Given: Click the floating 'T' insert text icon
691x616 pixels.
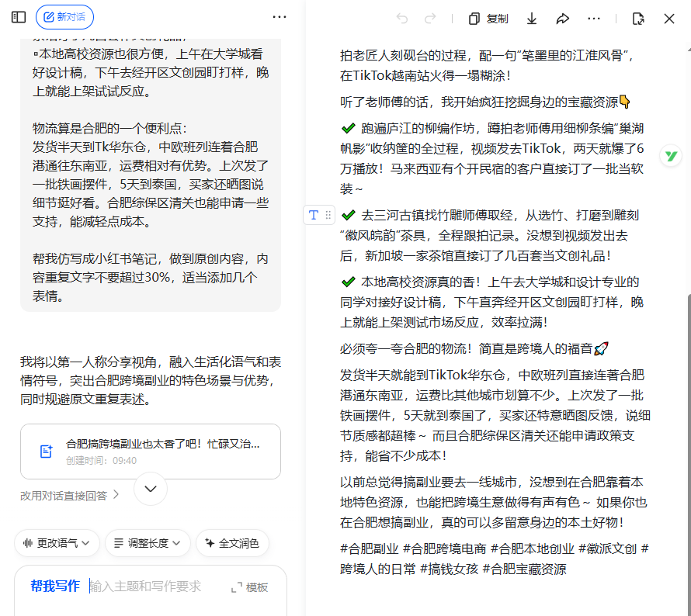Looking at the screenshot, I should point(314,215).
